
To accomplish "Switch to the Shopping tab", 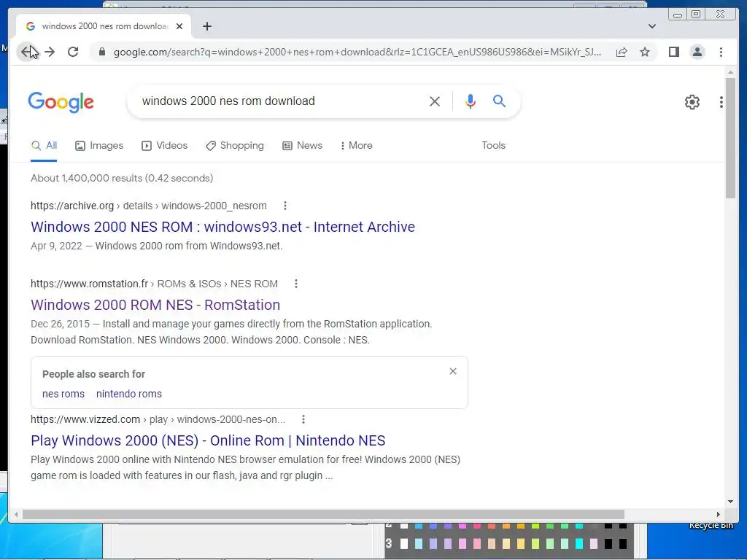I will click(234, 146).
